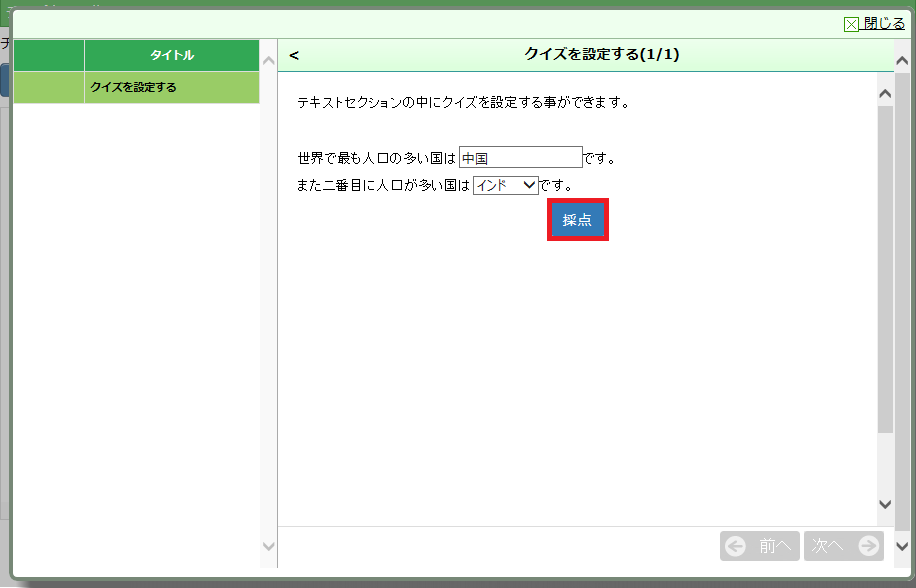Click the 中国 answer text field
This screenshot has width=916, height=588.
pyautogui.click(x=521, y=157)
